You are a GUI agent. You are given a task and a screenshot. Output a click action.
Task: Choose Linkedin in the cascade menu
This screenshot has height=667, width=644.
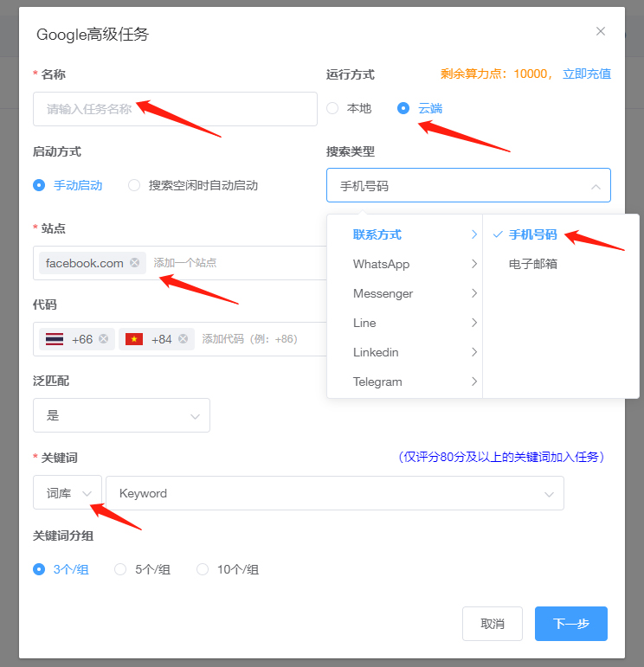click(x=404, y=352)
